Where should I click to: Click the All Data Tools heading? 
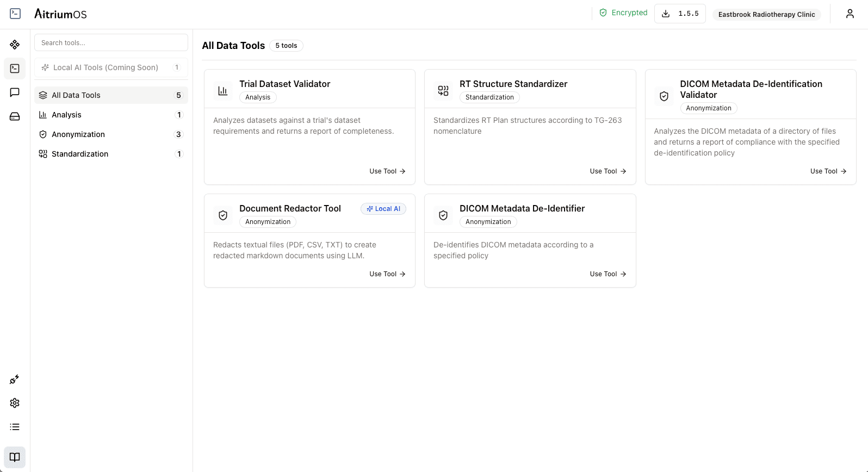click(233, 46)
